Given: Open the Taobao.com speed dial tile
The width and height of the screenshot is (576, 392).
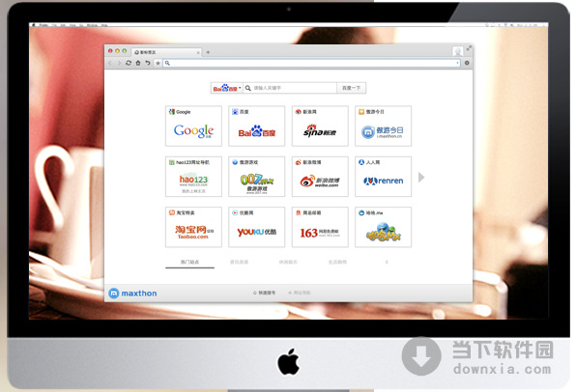Looking at the screenshot, I should [193, 227].
